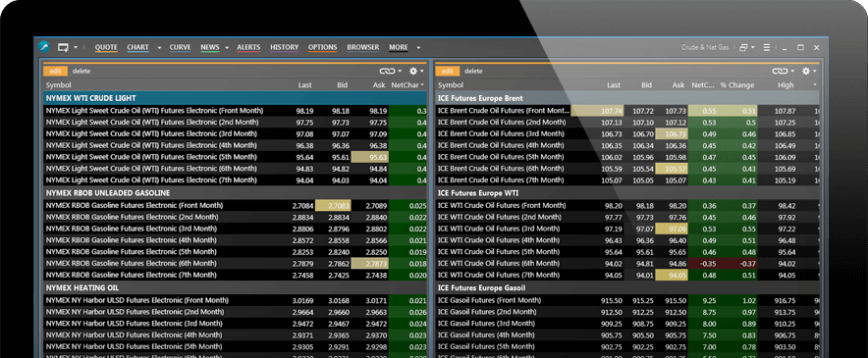Click highlighted ask 105.57 in Brent 6th Month
Viewport: 868px width, 358px height.
coord(672,169)
